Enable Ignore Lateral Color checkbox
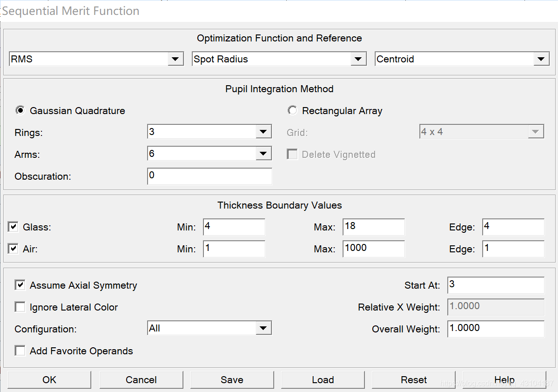 (20, 307)
